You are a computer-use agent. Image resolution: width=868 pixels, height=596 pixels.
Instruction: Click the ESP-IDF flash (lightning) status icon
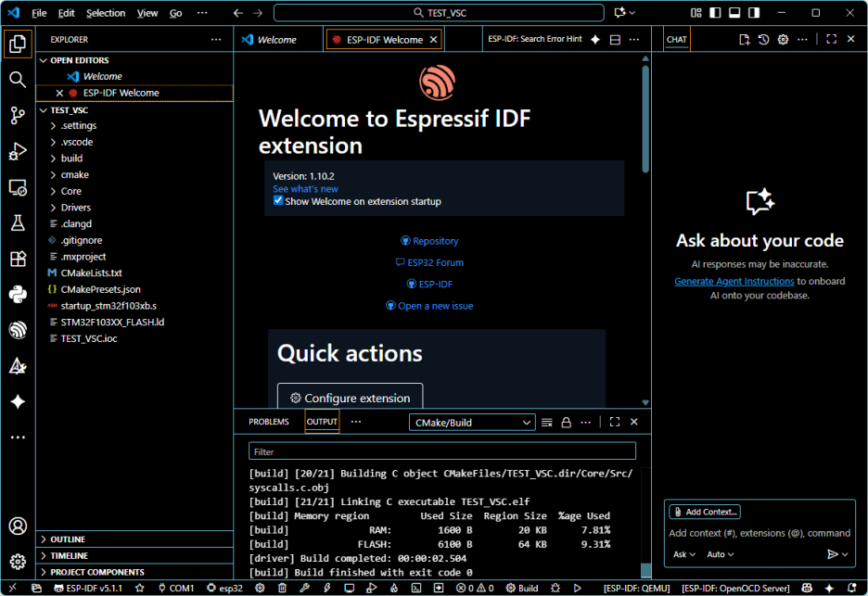tap(327, 589)
